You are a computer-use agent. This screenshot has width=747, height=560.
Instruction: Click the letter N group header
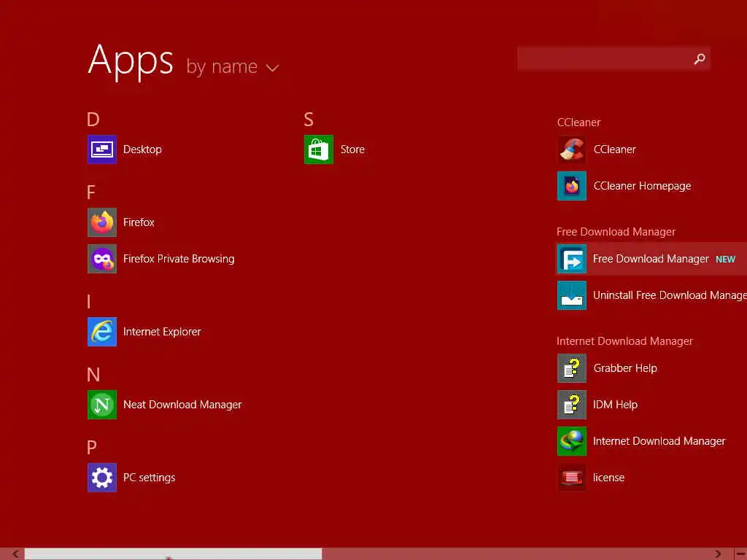[93, 375]
